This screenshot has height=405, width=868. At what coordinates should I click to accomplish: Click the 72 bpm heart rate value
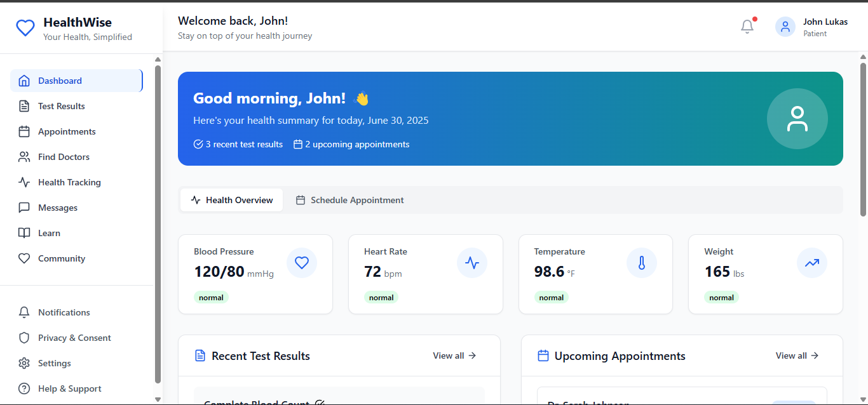coord(383,272)
